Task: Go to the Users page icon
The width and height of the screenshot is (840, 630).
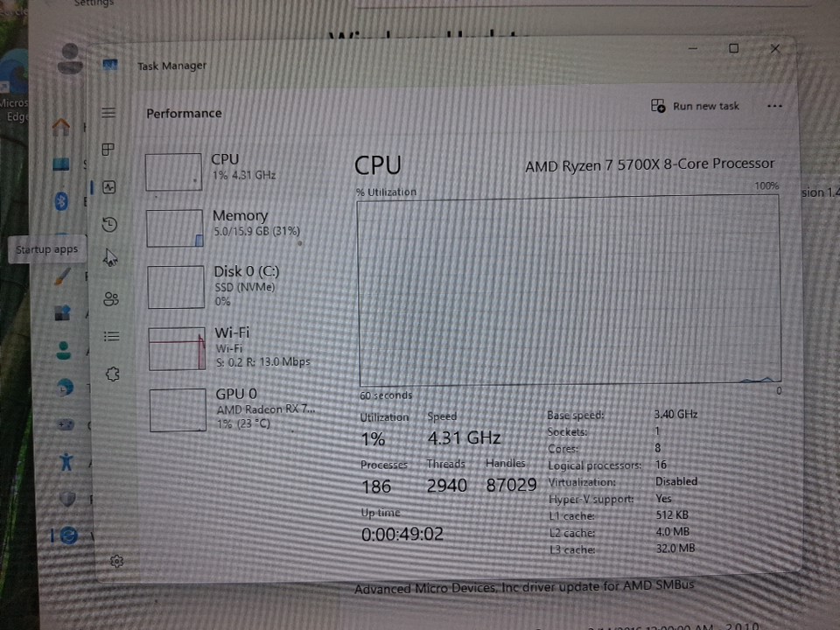Action: click(111, 299)
